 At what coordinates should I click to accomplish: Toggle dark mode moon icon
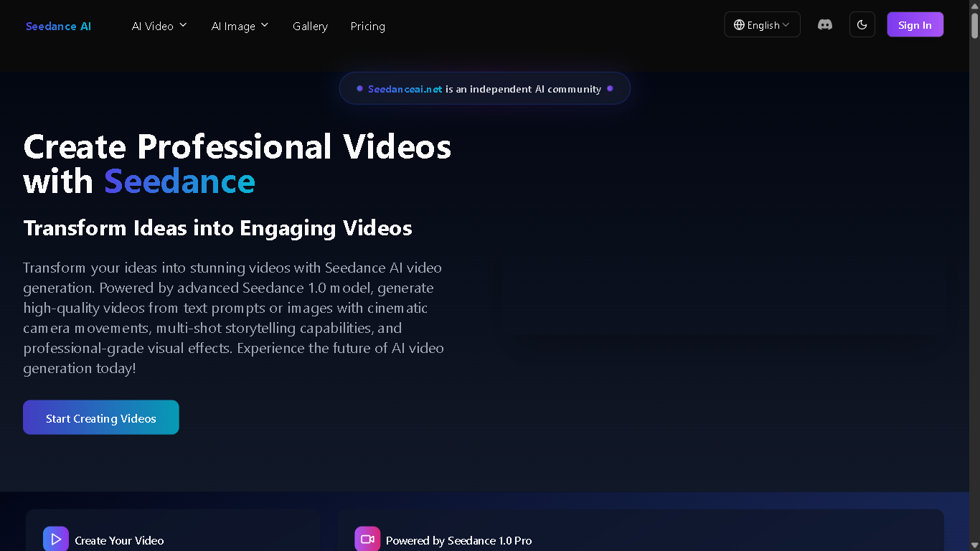click(x=862, y=25)
